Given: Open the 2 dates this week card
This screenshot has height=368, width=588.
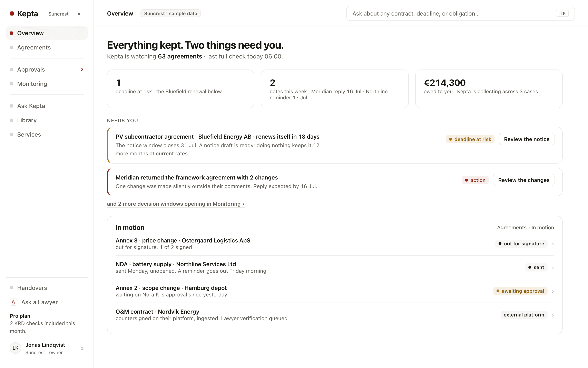Looking at the screenshot, I should [335, 89].
